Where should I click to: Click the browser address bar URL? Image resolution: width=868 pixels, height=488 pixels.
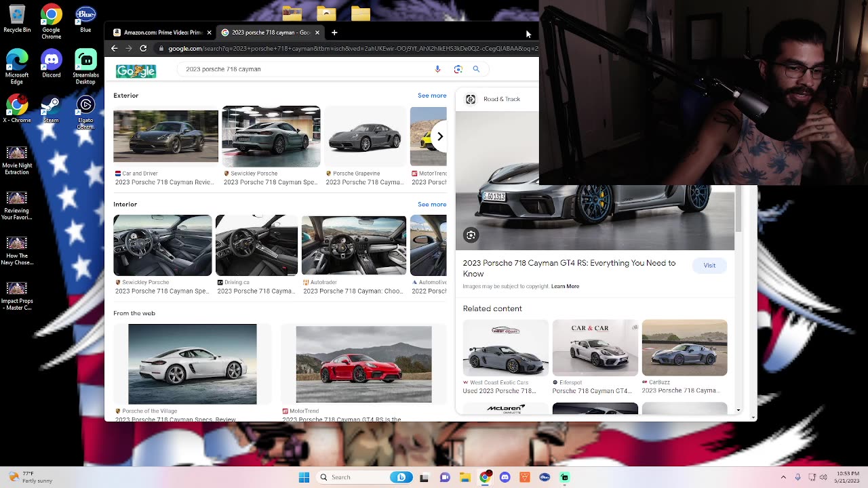tap(353, 48)
